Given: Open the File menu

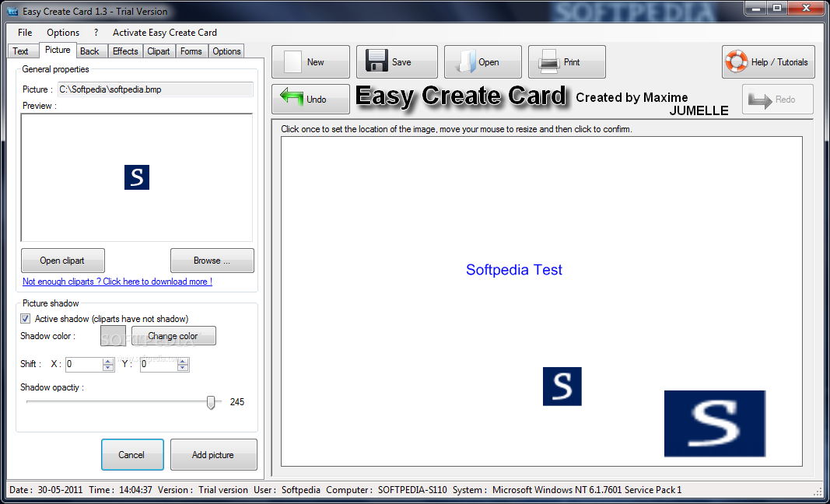Looking at the screenshot, I should (25, 33).
